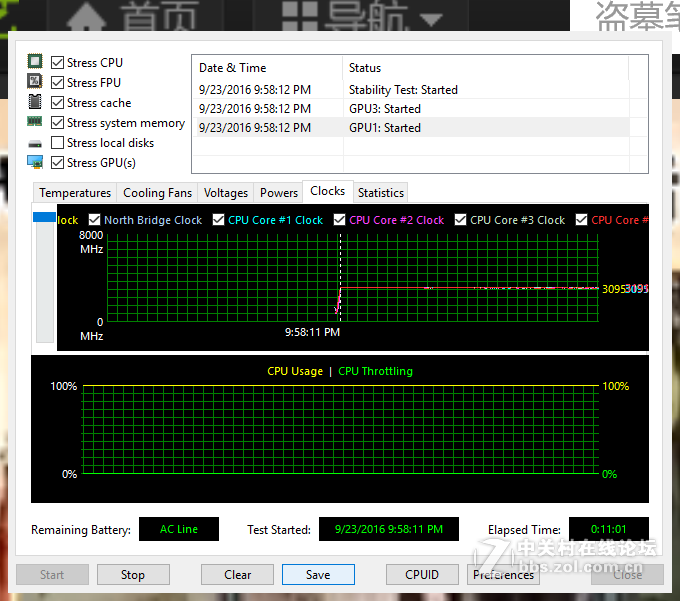Viewport: 680px width, 601px height.
Task: Click the CPU Usage legend label
Action: (x=295, y=371)
